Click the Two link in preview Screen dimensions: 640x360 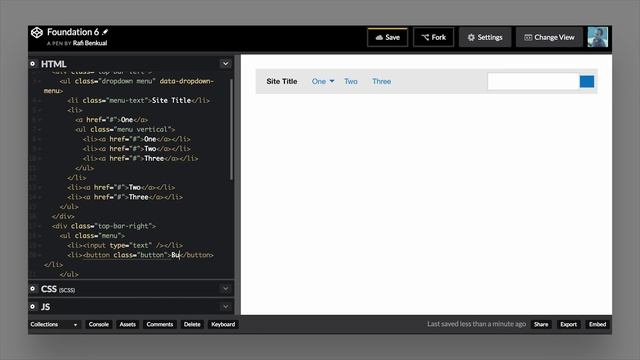(x=351, y=81)
